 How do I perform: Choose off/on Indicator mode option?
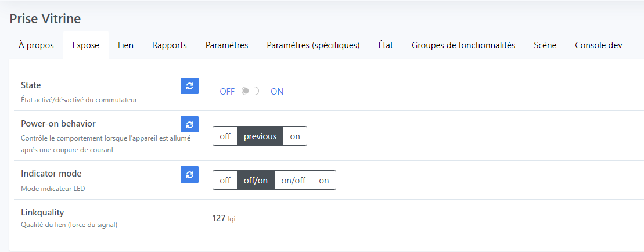click(256, 181)
